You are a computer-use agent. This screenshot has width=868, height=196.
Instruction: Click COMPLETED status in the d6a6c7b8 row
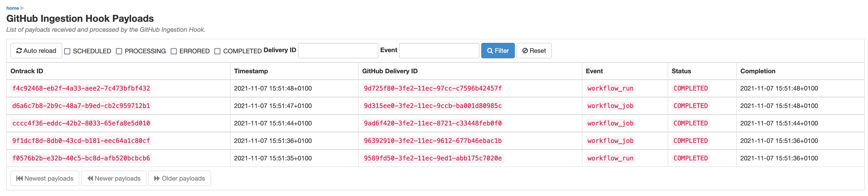(690, 106)
